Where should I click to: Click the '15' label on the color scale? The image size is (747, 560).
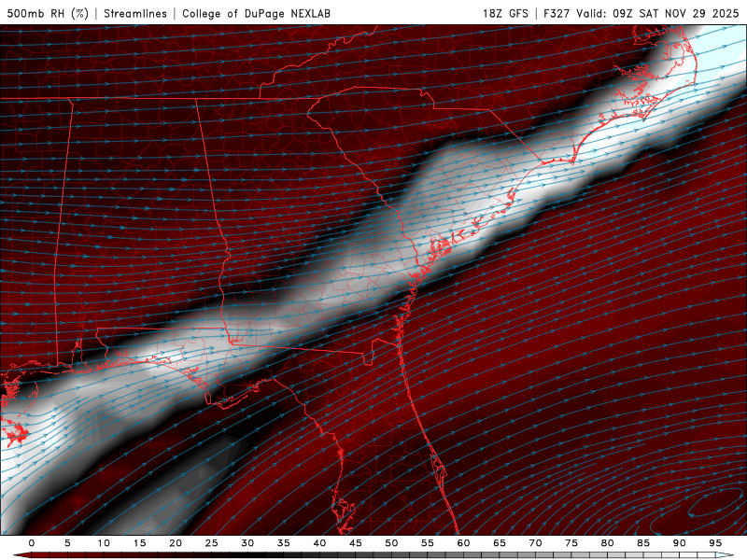[139, 543]
